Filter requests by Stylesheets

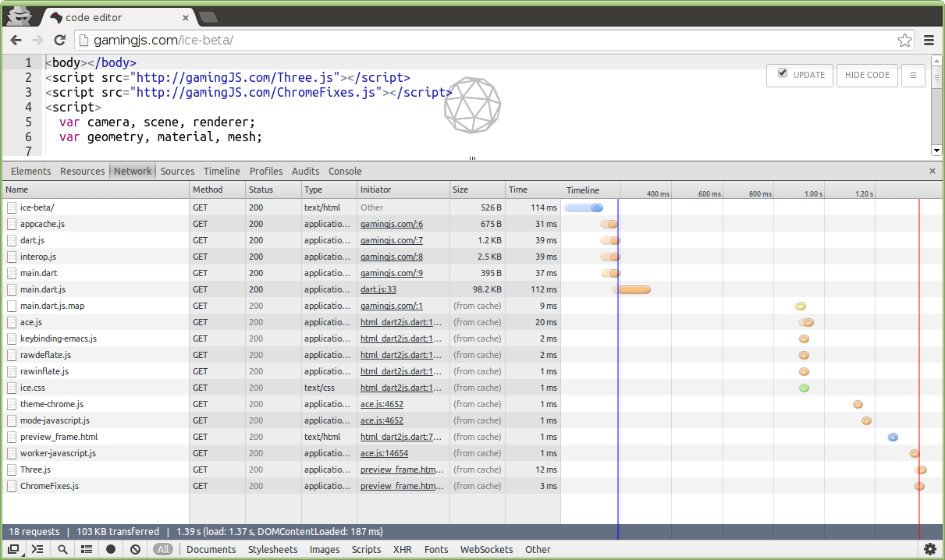click(272, 549)
